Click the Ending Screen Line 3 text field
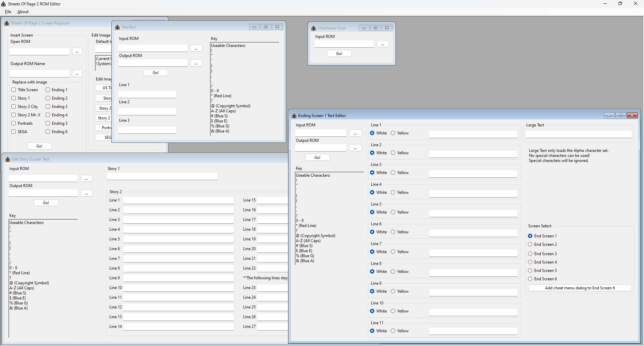This screenshot has height=346, width=644. tap(473, 174)
